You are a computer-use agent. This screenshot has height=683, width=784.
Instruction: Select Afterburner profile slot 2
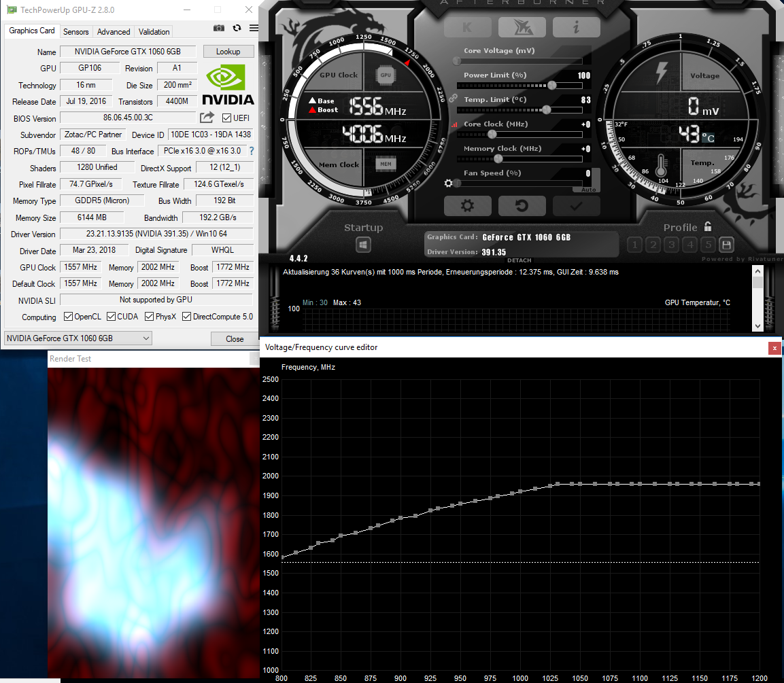[653, 245]
